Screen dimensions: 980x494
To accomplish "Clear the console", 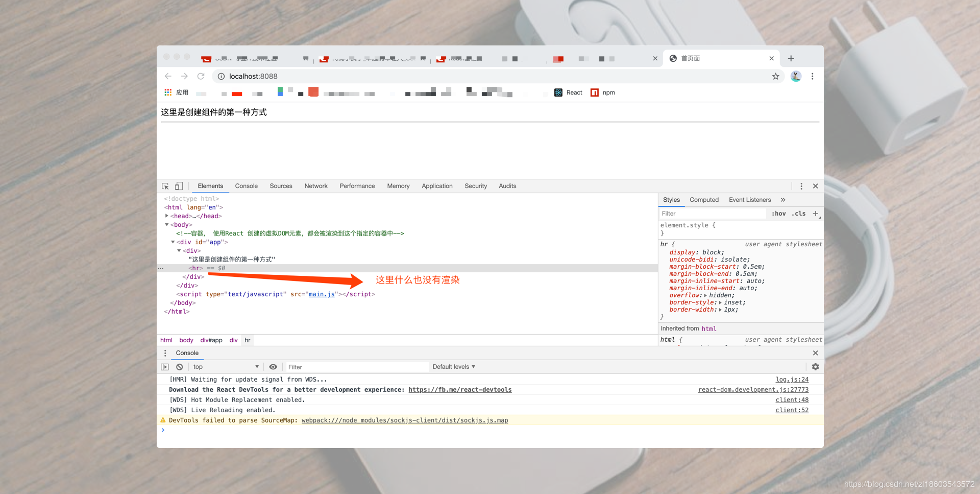I will pyautogui.click(x=180, y=367).
